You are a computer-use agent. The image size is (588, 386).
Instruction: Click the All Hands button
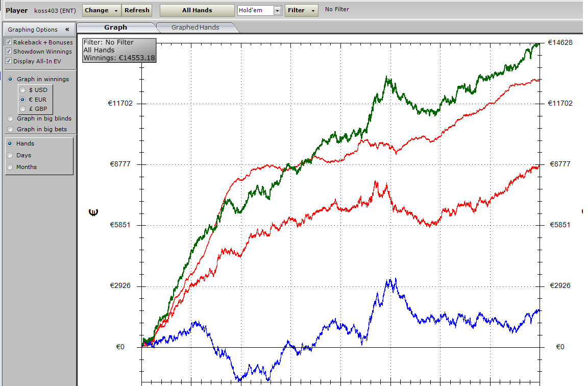[x=197, y=10]
